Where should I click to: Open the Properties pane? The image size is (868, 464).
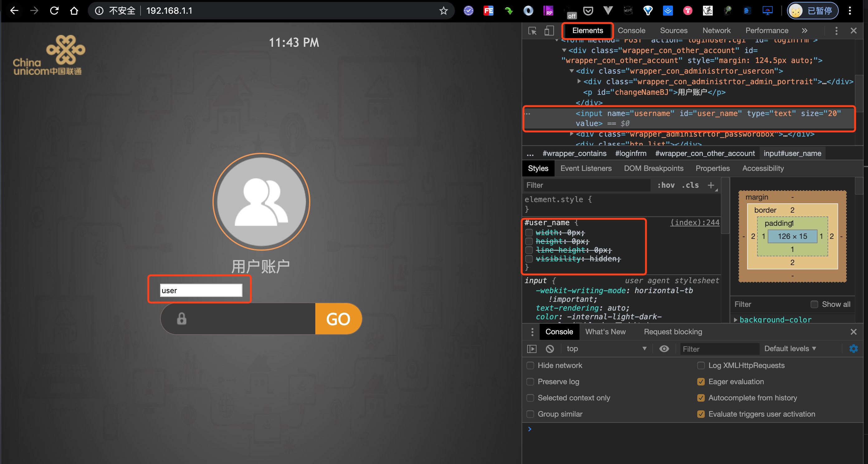[x=713, y=168]
